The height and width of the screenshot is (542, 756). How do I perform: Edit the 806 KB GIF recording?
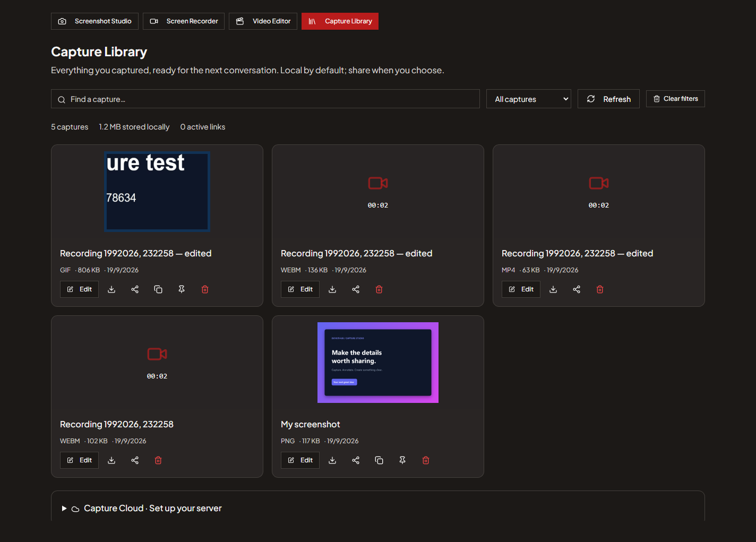[x=79, y=289]
